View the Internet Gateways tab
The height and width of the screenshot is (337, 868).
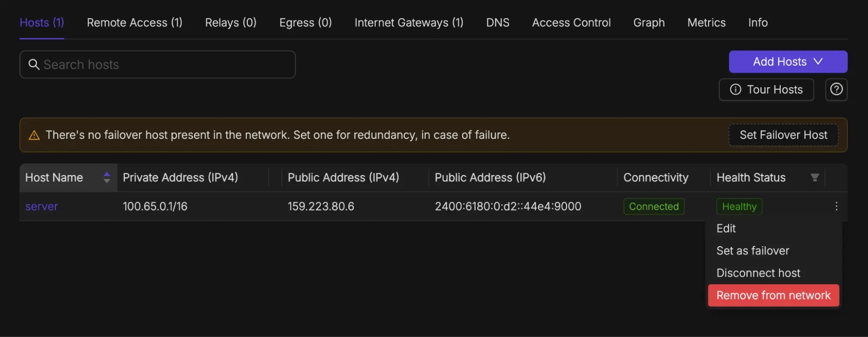[x=409, y=23]
